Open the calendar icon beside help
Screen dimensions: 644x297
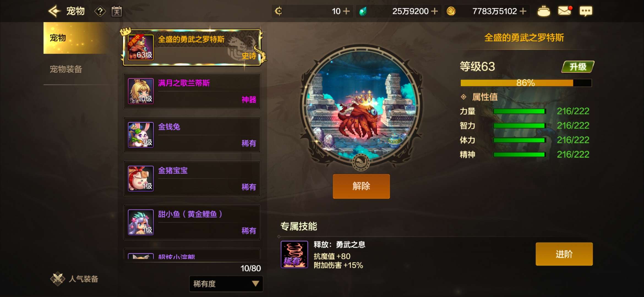pos(116,11)
